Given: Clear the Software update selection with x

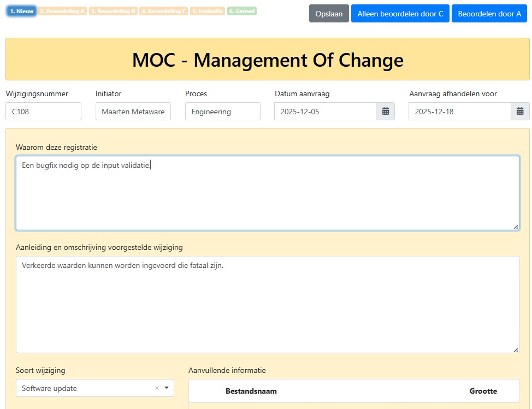Looking at the screenshot, I should click(157, 388).
